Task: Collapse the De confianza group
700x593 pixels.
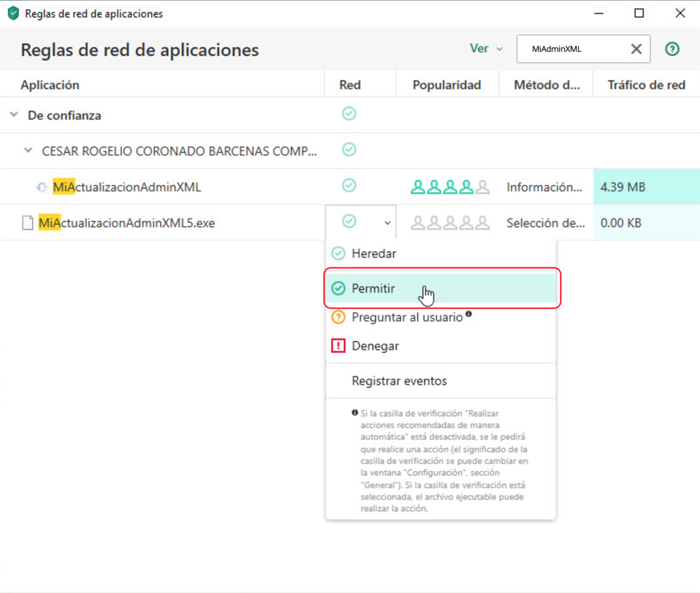Action: pos(14,115)
